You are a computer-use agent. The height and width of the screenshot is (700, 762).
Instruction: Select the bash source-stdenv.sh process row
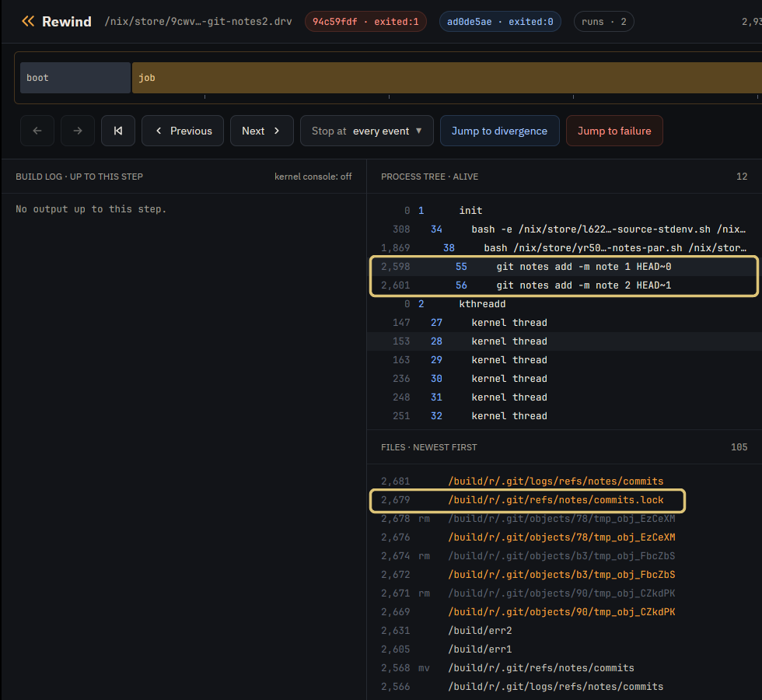[565, 229]
